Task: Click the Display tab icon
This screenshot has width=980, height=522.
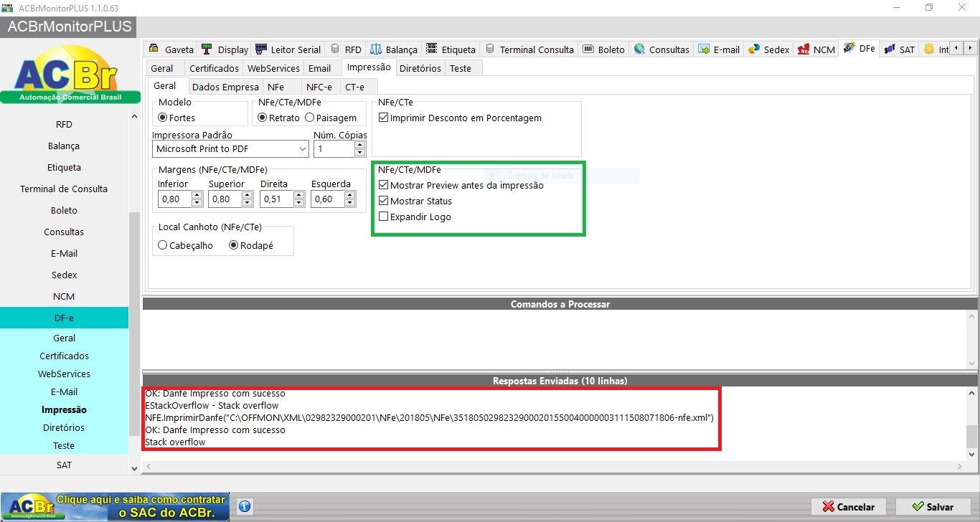Action: pos(207,49)
